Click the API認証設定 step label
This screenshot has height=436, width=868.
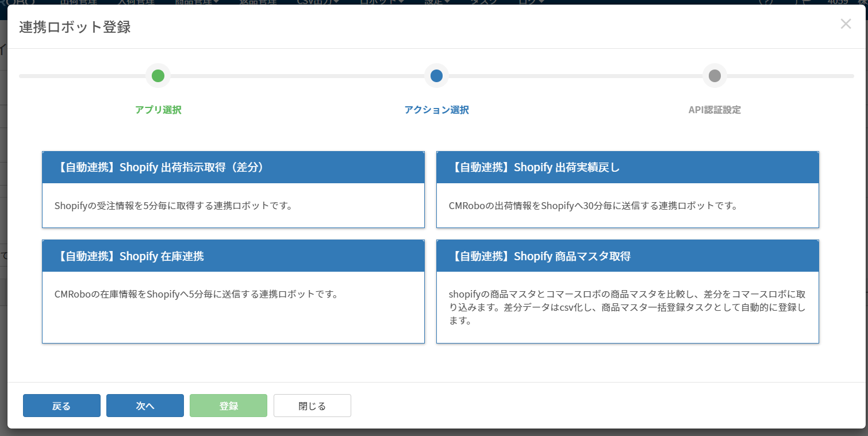pyautogui.click(x=715, y=110)
